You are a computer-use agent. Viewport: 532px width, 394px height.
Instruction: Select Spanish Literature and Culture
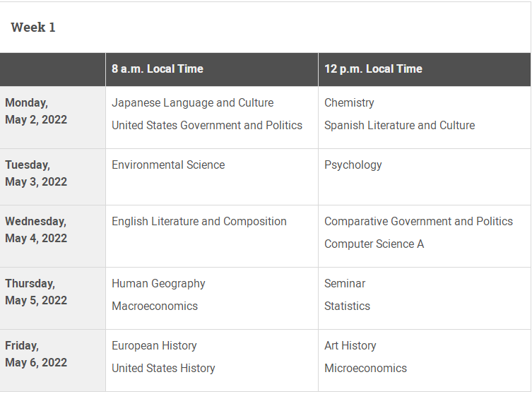click(400, 125)
